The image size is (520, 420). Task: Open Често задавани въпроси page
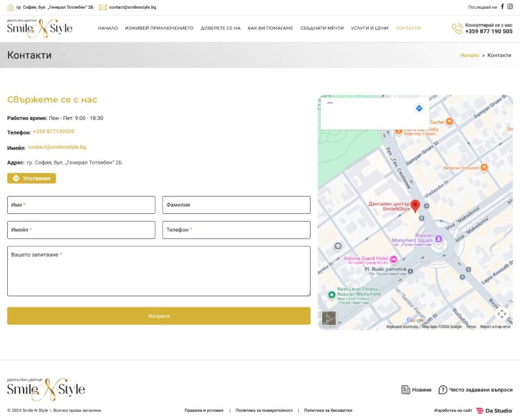coord(475,390)
